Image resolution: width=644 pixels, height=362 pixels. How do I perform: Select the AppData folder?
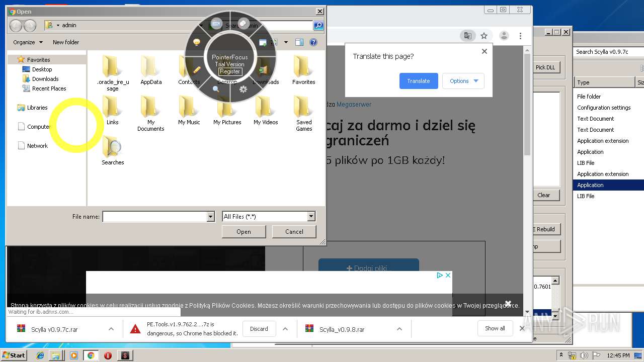pos(151,70)
